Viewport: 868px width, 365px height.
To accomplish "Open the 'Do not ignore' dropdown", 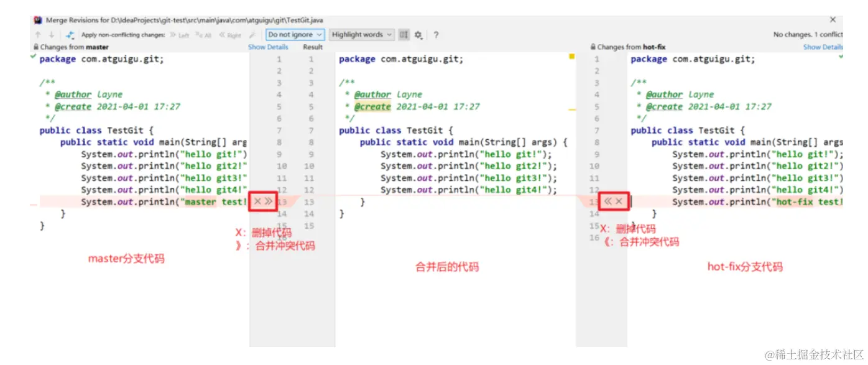I will [295, 35].
